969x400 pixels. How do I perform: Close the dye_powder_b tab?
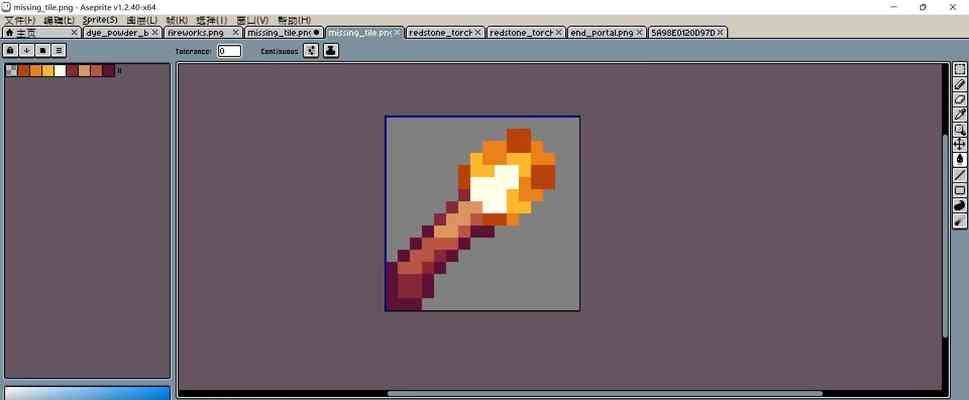coord(154,32)
